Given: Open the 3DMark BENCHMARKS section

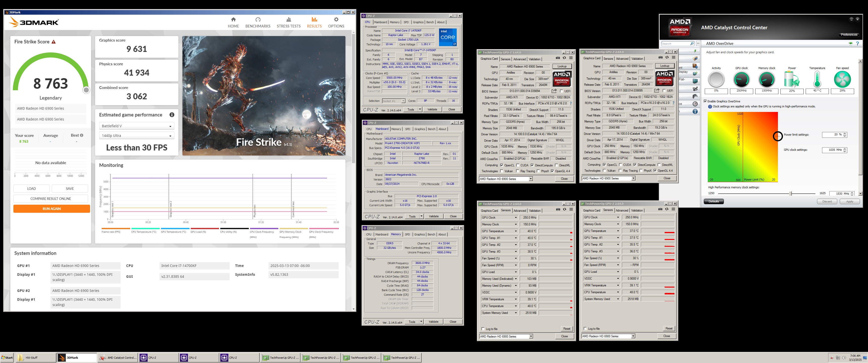Looking at the screenshot, I should point(258,22).
